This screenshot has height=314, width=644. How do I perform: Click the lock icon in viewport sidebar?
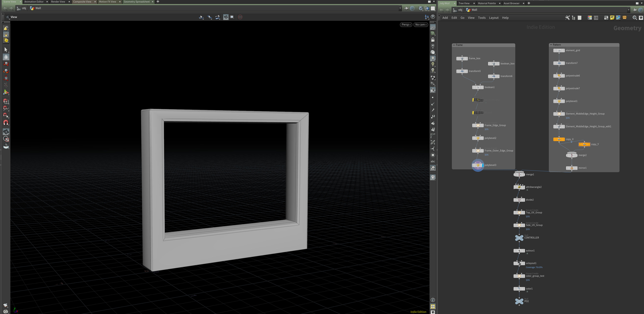433,39
